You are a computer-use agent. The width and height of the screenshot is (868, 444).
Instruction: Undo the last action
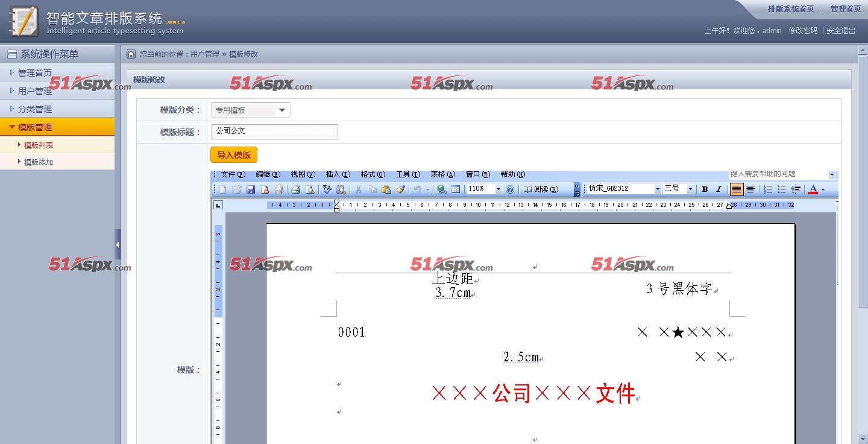coord(417,189)
